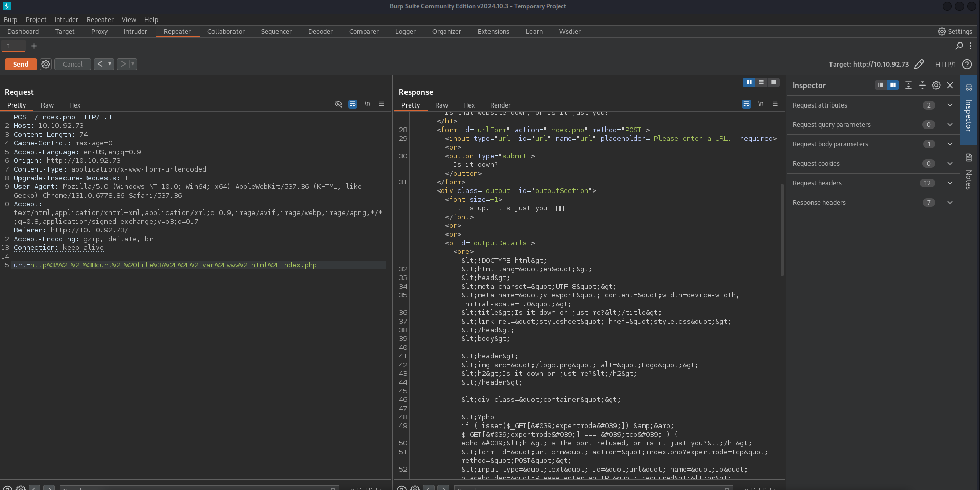The width and height of the screenshot is (980, 490).
Task: Open the Comparer tool tab
Action: pos(364,31)
